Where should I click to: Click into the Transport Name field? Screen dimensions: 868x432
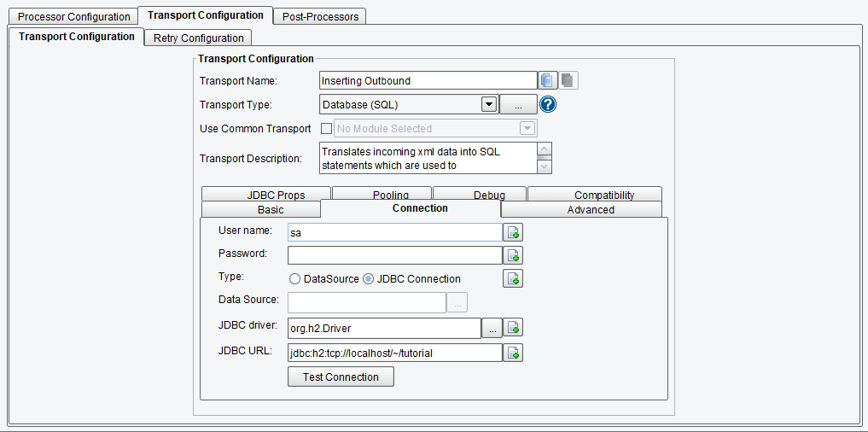pos(428,80)
